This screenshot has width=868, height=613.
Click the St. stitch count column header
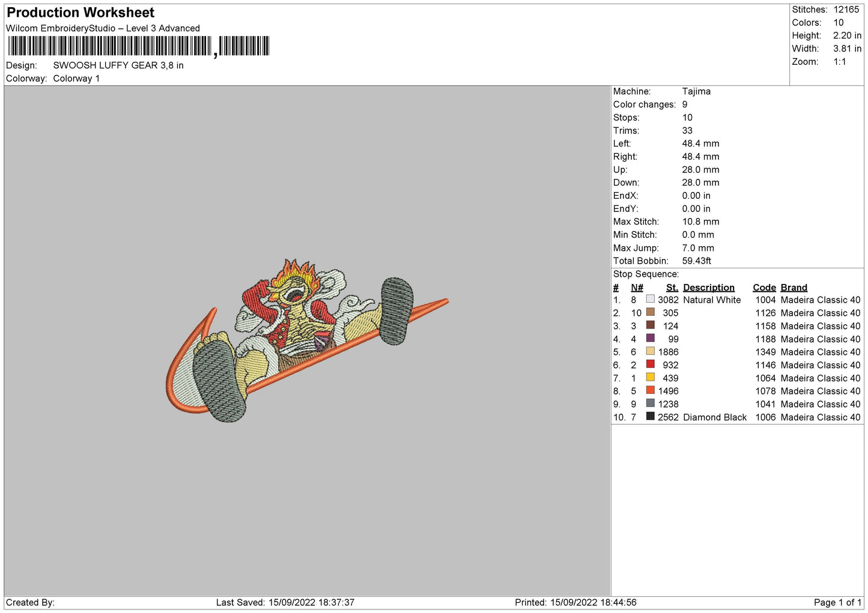672,288
